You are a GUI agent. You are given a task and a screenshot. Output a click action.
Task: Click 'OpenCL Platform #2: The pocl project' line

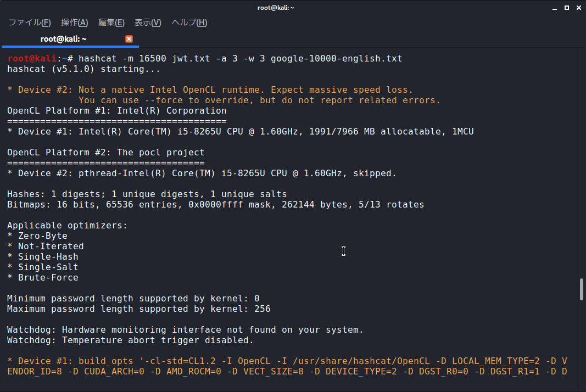[x=106, y=153]
